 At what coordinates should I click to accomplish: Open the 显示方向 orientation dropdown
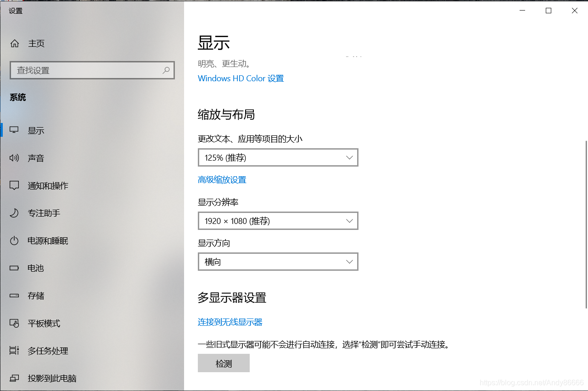(x=278, y=262)
